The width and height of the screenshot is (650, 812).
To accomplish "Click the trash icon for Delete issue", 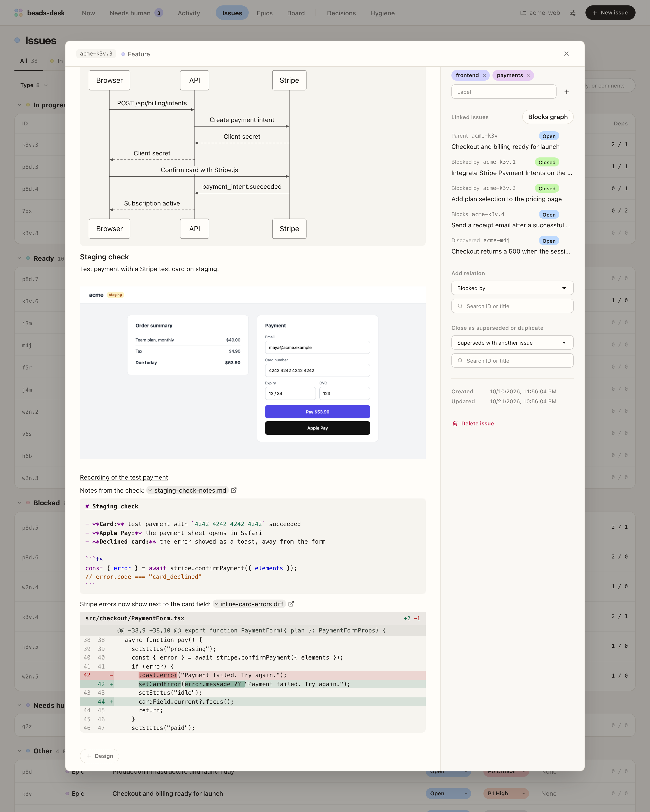I will point(455,423).
